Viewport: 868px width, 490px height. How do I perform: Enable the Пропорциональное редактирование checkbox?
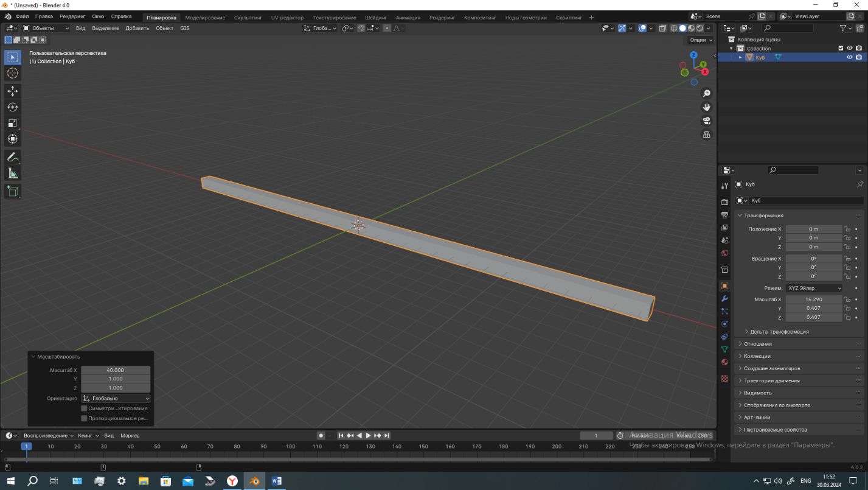84,418
